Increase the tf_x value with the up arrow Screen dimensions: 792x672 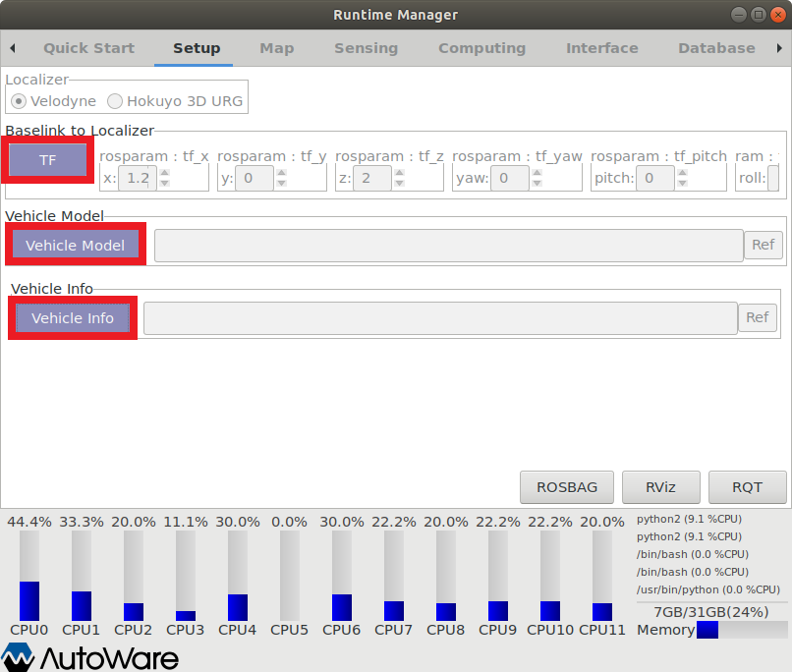pyautogui.click(x=164, y=173)
